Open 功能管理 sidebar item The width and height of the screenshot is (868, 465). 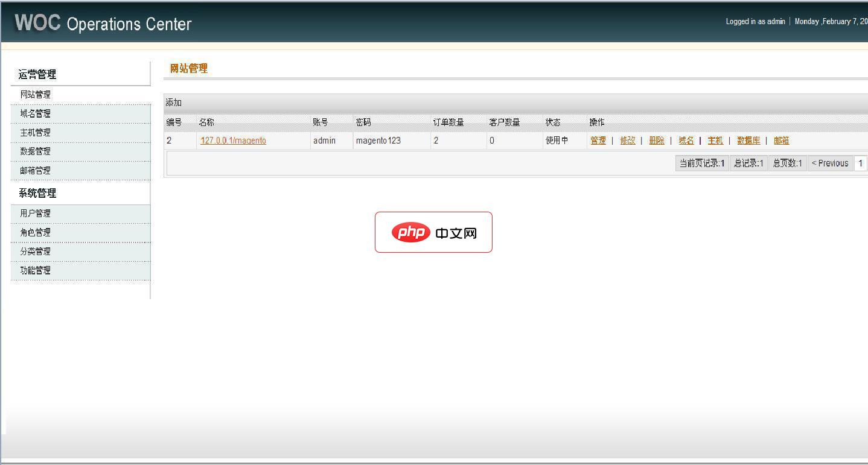(x=36, y=271)
